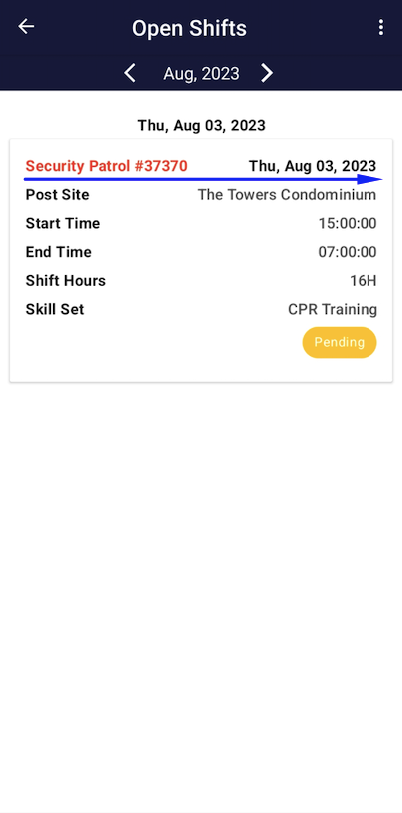The height and width of the screenshot is (813, 402).
Task: Go to next month chevron
Action: (267, 73)
